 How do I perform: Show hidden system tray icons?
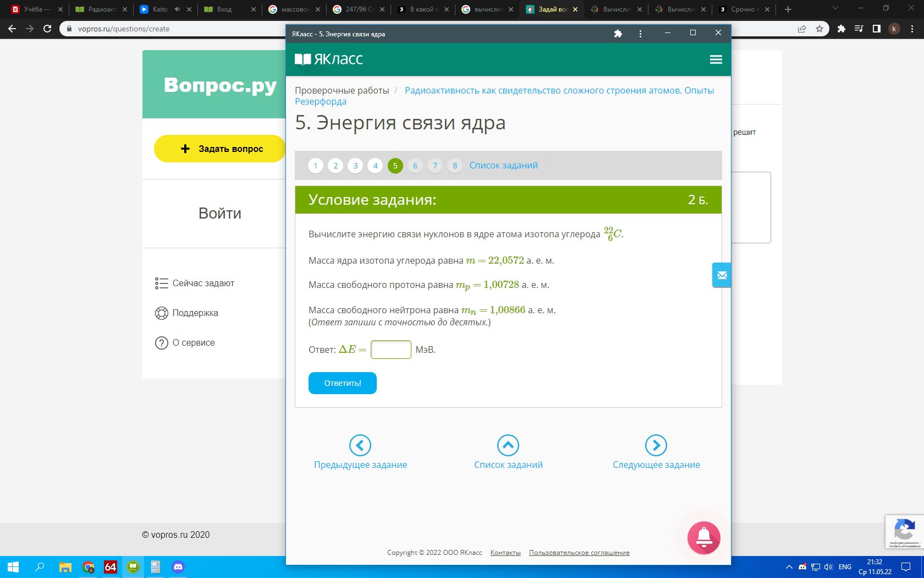pyautogui.click(x=789, y=567)
